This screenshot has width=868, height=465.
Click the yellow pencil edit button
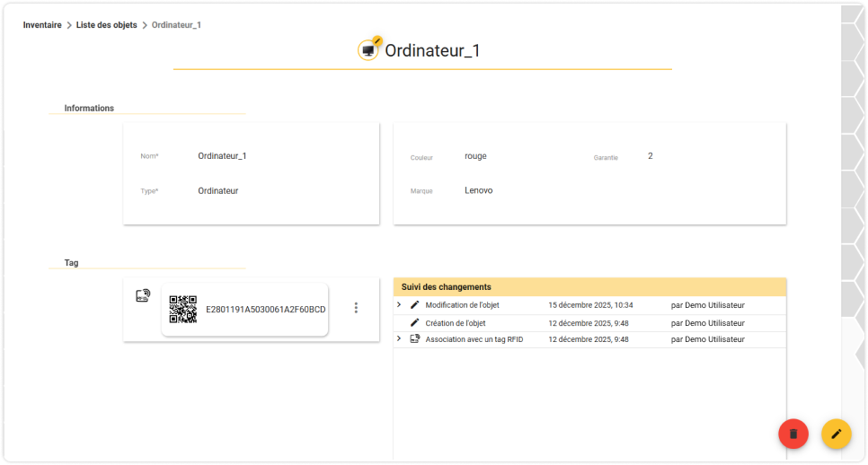pos(836,434)
